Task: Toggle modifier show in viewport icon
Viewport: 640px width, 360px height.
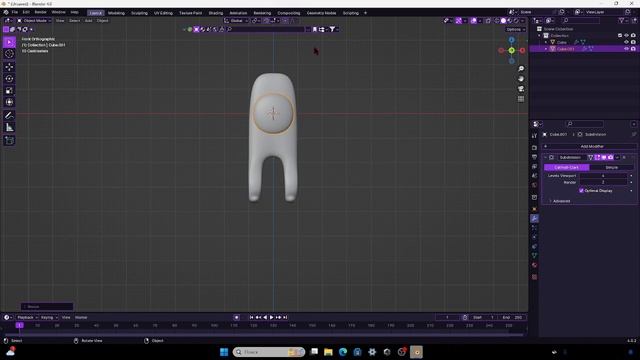Action: point(604,158)
